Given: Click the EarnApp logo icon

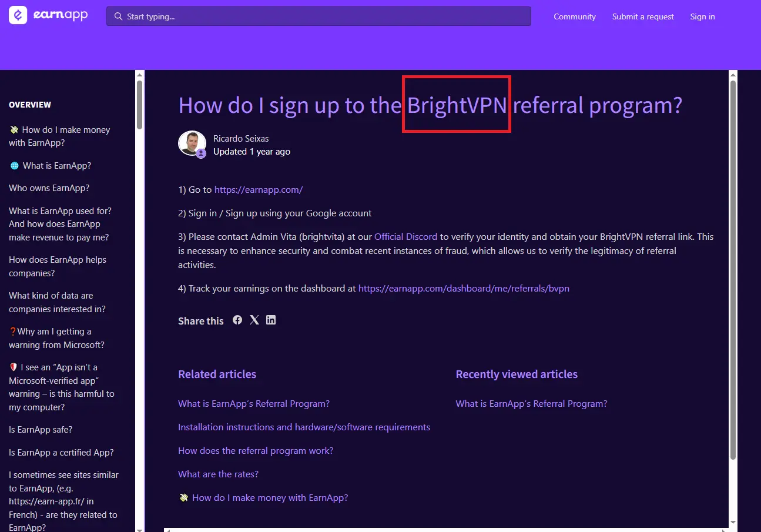Looking at the screenshot, I should 18,15.
